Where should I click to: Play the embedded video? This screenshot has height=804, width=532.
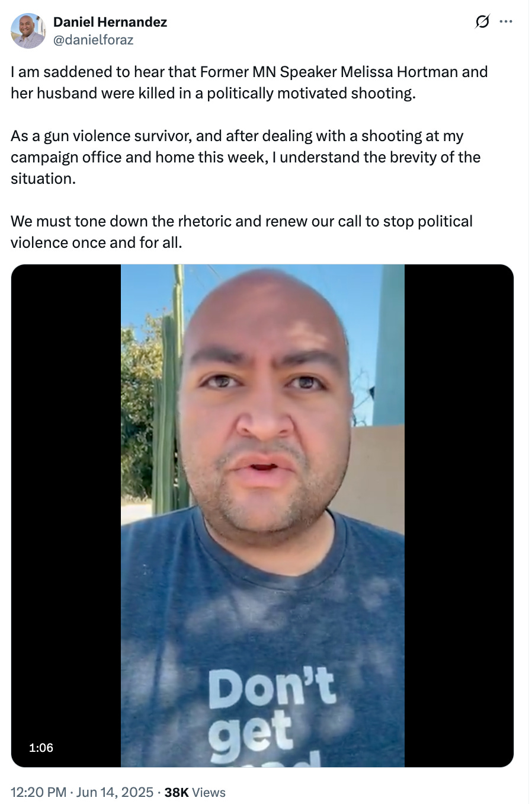262,515
